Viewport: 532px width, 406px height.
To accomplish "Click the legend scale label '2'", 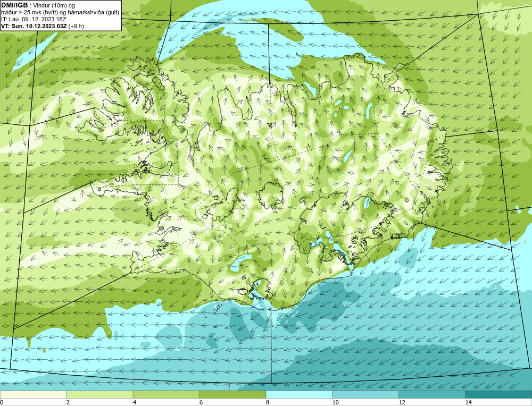I will (x=68, y=402).
